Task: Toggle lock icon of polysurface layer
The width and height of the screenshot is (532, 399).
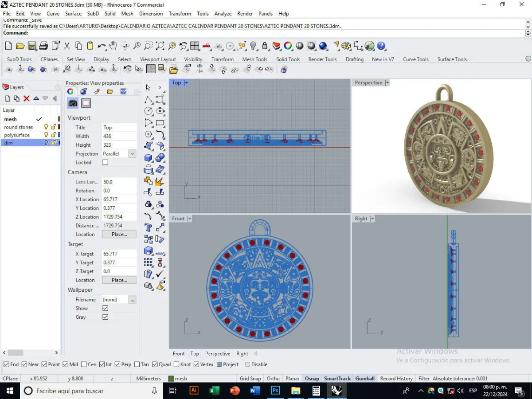Action: 53,135
